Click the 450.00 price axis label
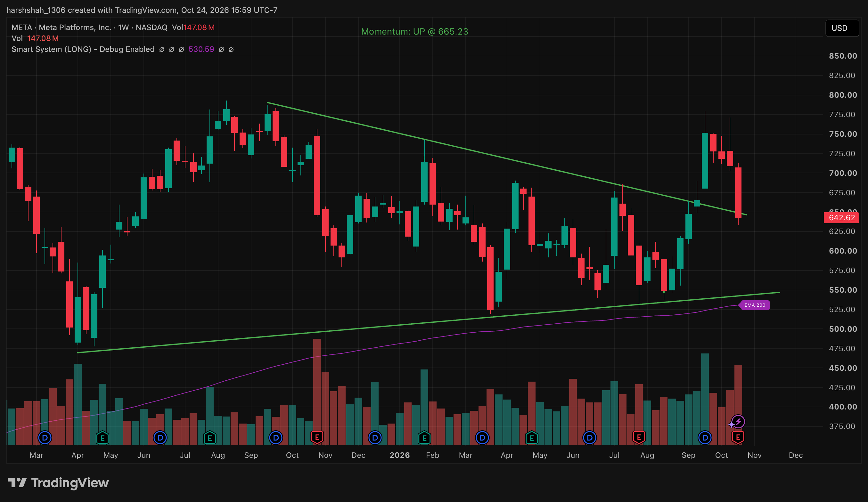This screenshot has height=502, width=868. pyautogui.click(x=843, y=368)
